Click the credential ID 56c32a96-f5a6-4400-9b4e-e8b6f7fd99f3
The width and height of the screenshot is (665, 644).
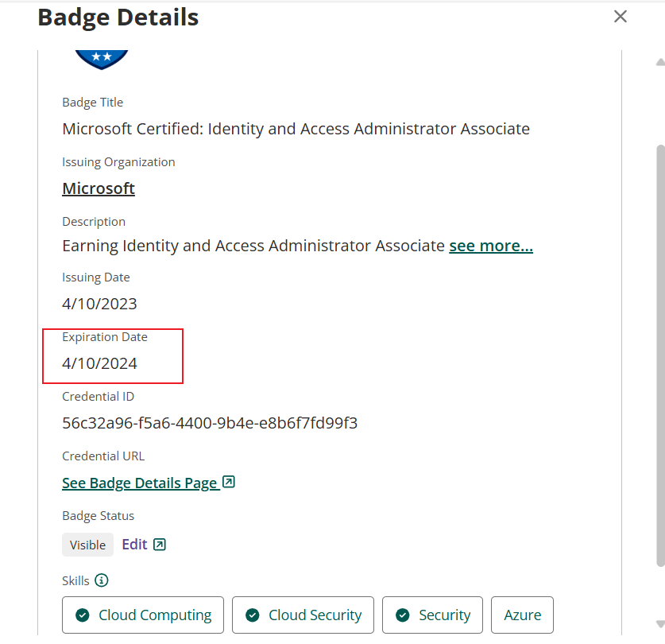tap(210, 423)
